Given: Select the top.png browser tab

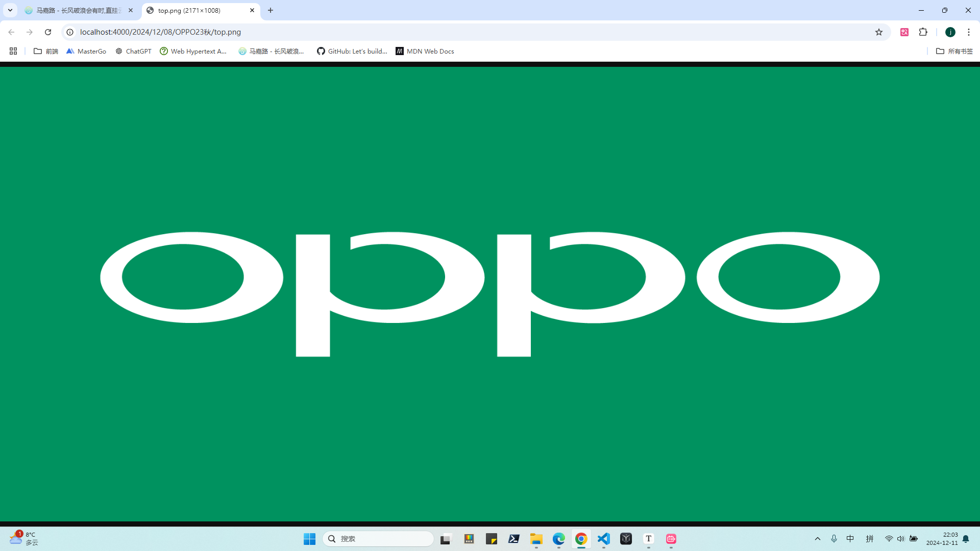Looking at the screenshot, I should coord(201,10).
